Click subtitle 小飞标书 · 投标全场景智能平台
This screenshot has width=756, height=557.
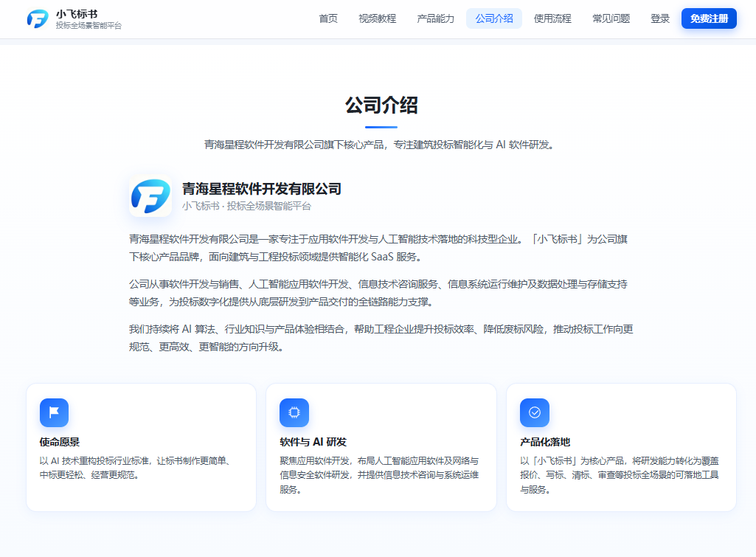[x=247, y=207]
